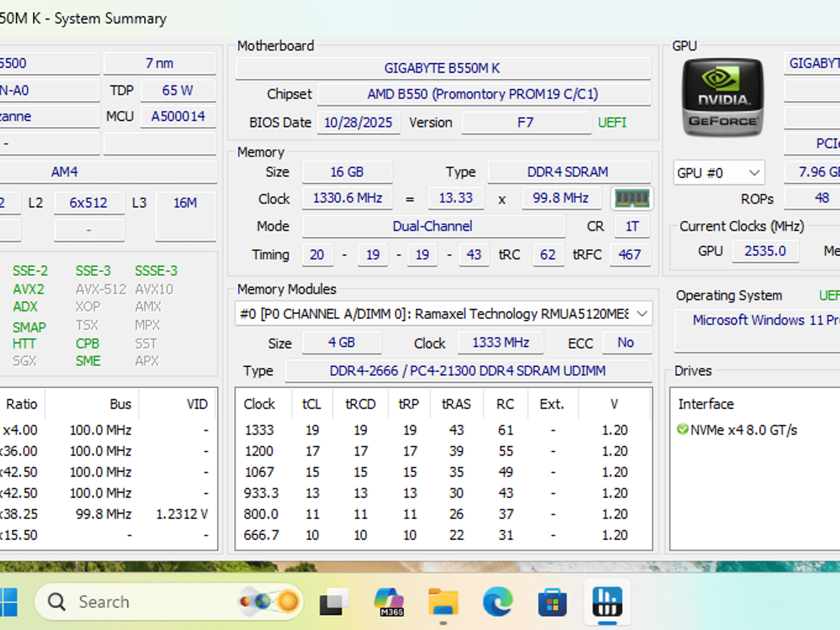Click the BIOS Version F7 field
This screenshot has width=840, height=630.
[526, 123]
